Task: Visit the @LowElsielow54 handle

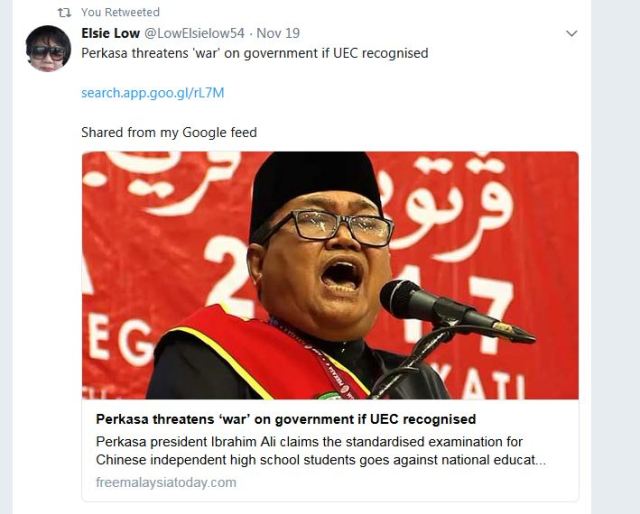Action: (x=195, y=33)
